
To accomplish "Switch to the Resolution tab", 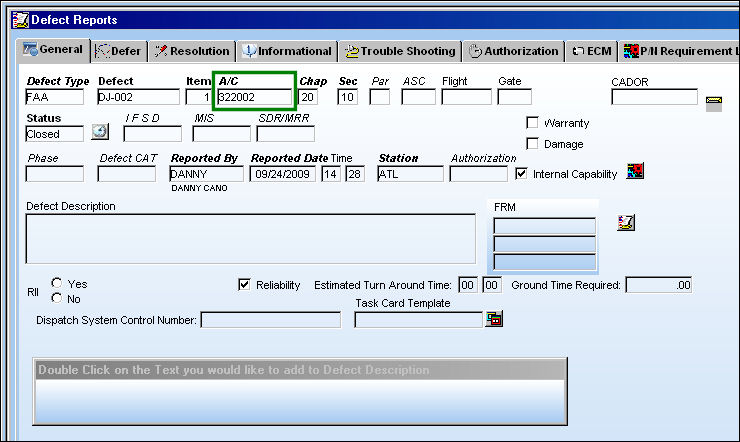I will [x=192, y=51].
